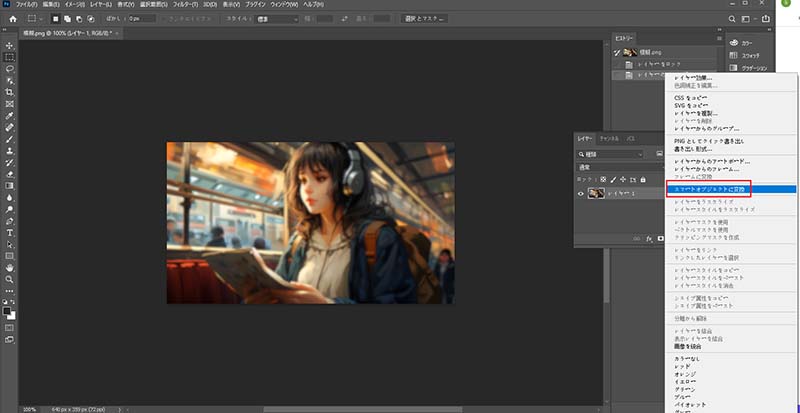
Task: Collapse the toolbar double-arrow expander
Action: 6,31
